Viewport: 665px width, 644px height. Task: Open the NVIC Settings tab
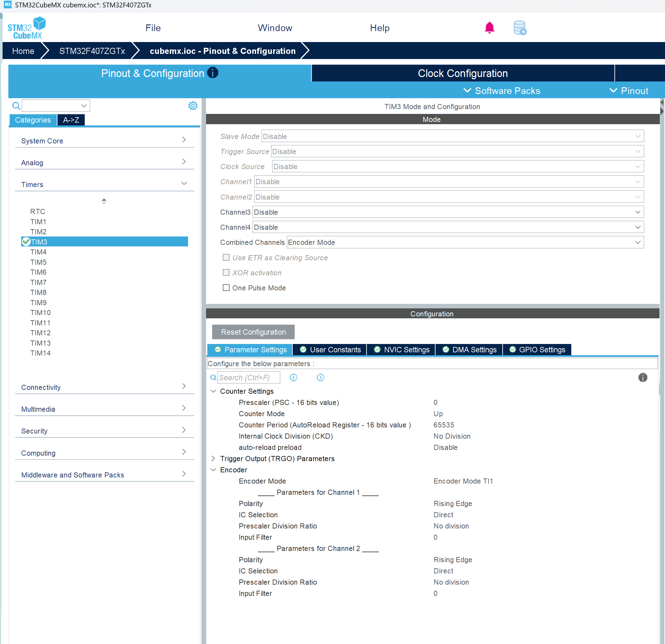pos(401,350)
